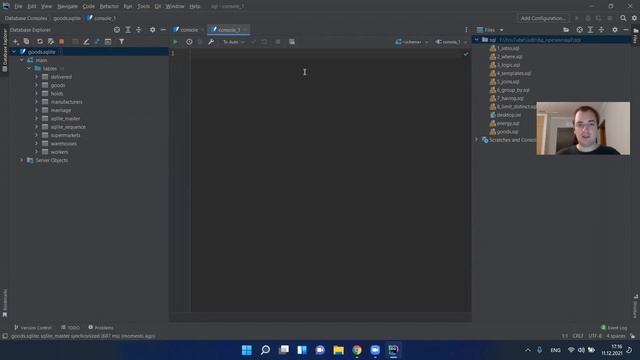This screenshot has width=640, height=360.
Task: Click the Files panel Expand All icon
Action: point(591,30)
